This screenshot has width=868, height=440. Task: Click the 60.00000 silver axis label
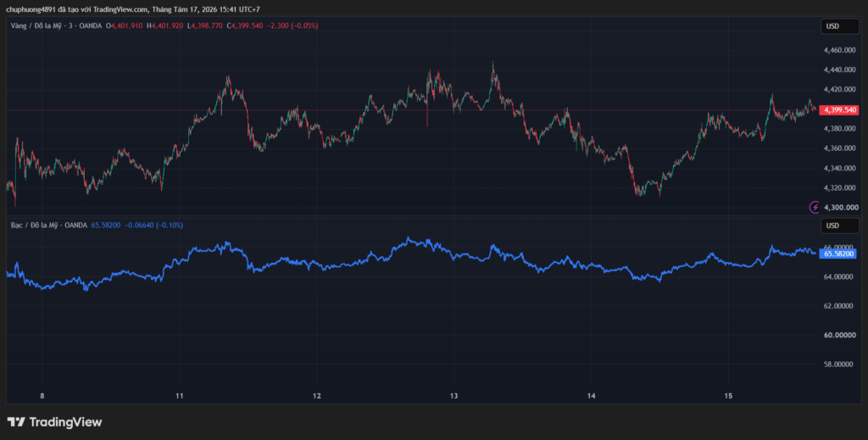coord(840,336)
